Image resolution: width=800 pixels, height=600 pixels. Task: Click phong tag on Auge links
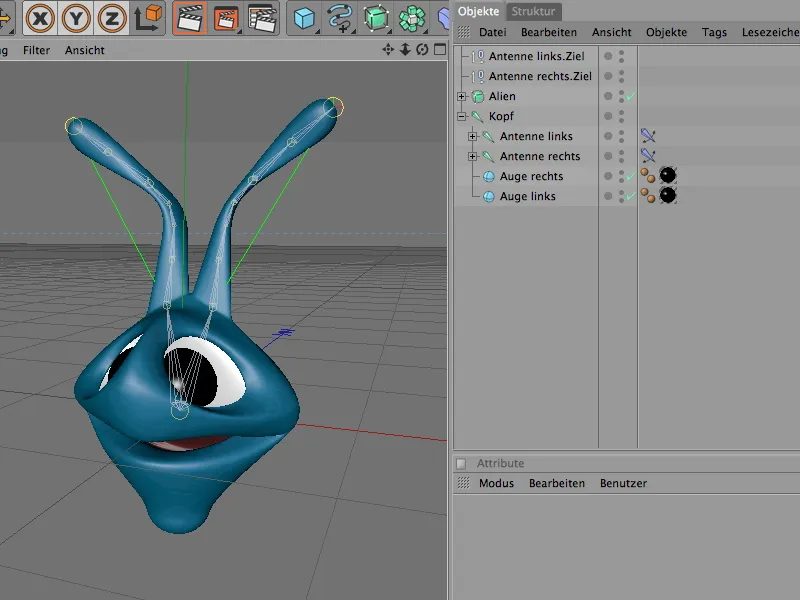[x=648, y=195]
